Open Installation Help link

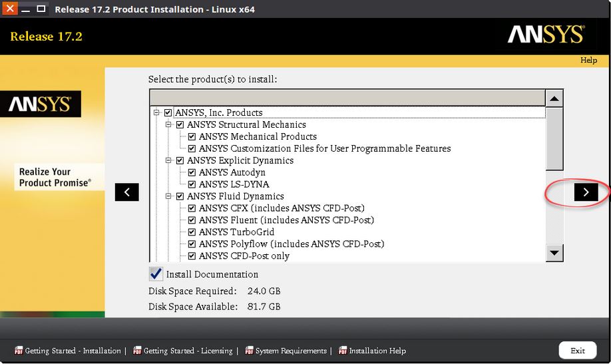pos(377,351)
